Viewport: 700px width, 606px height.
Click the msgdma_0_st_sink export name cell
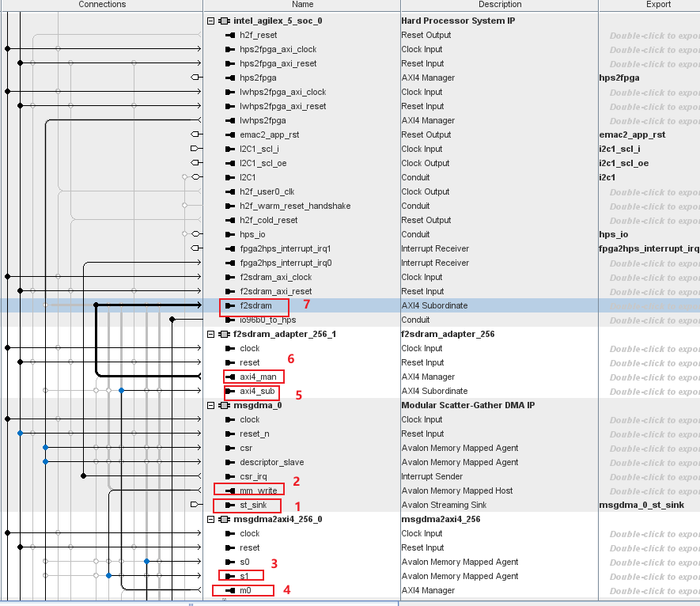[x=641, y=505]
